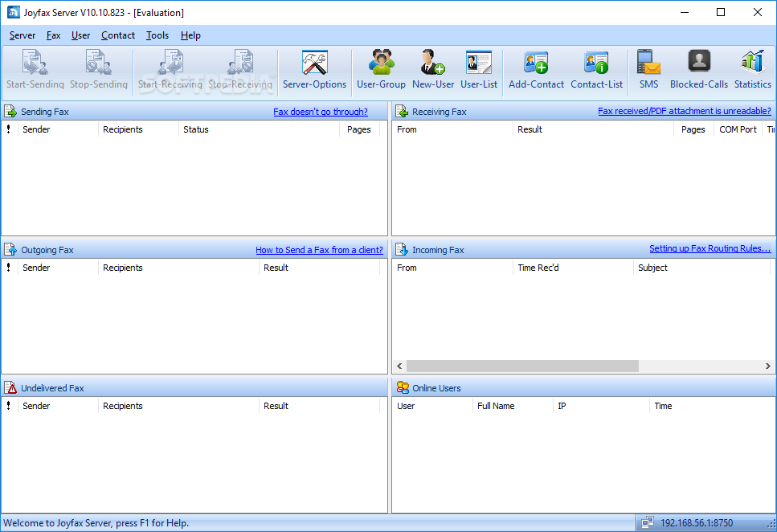Click the Stop-Sending toolbar icon
Screen dimensions: 777x532
click(99, 70)
